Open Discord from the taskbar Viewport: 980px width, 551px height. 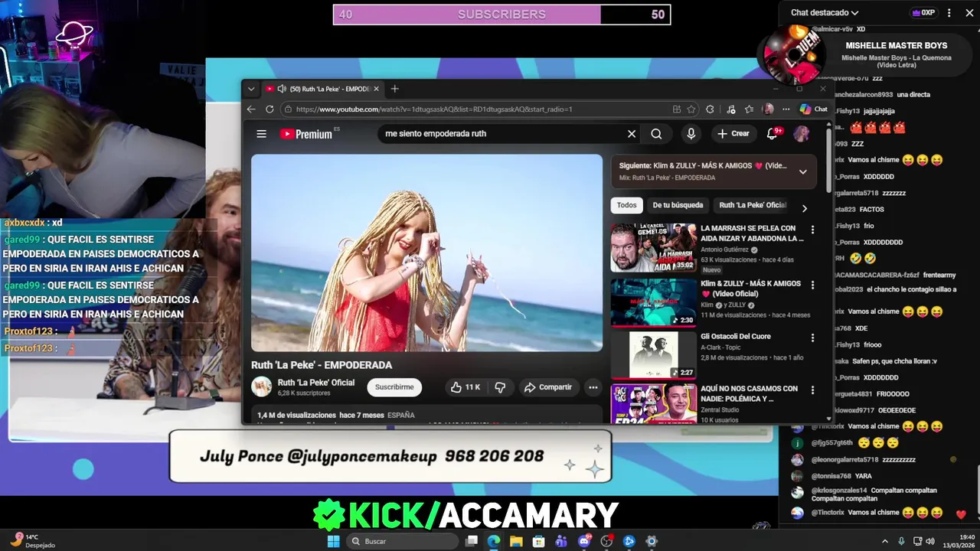584,541
